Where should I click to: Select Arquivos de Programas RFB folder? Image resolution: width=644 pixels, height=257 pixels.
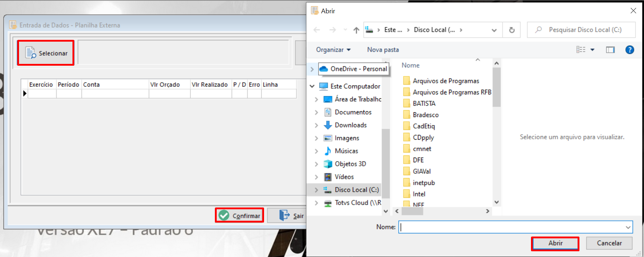point(447,92)
